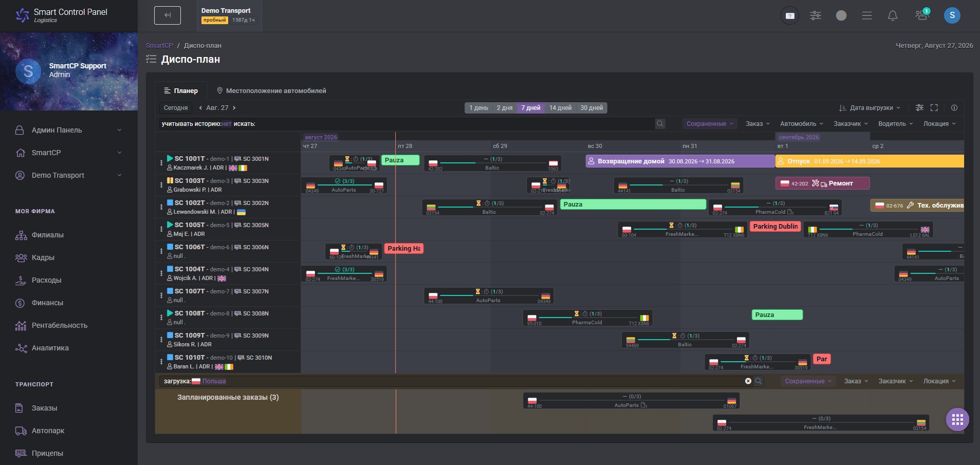
Task: Click the Smart Control Panel logo
Action: [62, 15]
